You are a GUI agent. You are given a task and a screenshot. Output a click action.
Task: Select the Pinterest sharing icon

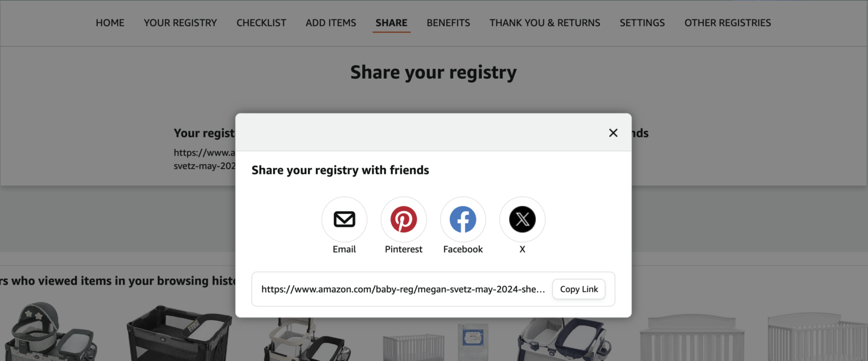[403, 220]
